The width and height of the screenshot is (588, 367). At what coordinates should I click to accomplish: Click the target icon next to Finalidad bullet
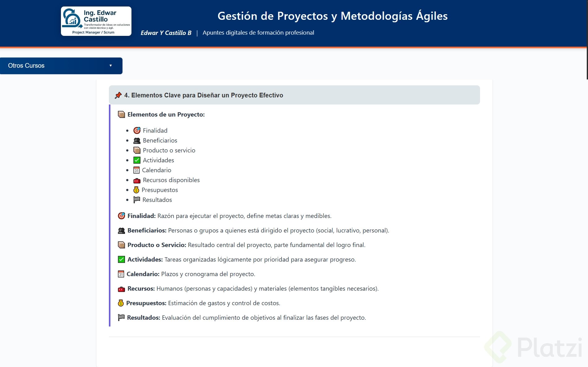tap(137, 130)
